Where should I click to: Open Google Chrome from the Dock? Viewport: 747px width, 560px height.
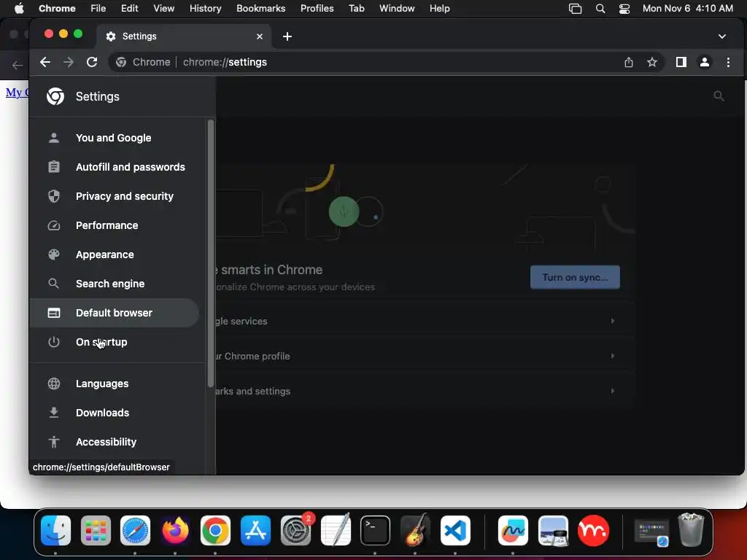coord(215,530)
